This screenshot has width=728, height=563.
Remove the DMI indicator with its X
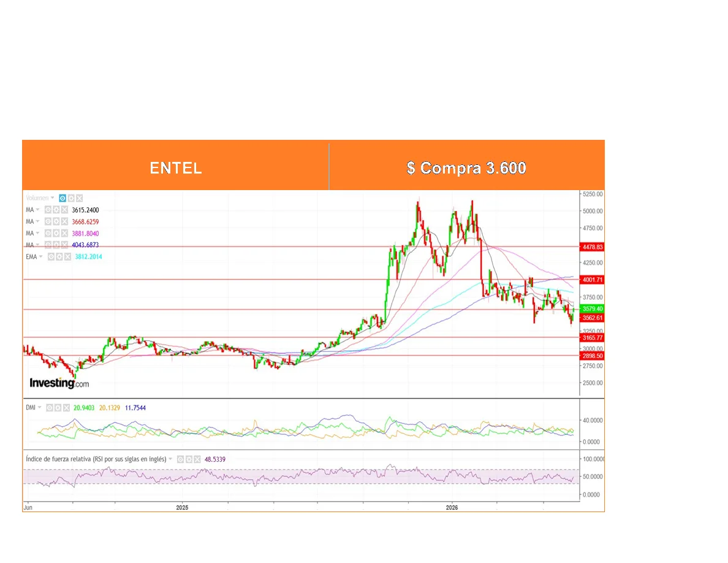66,408
